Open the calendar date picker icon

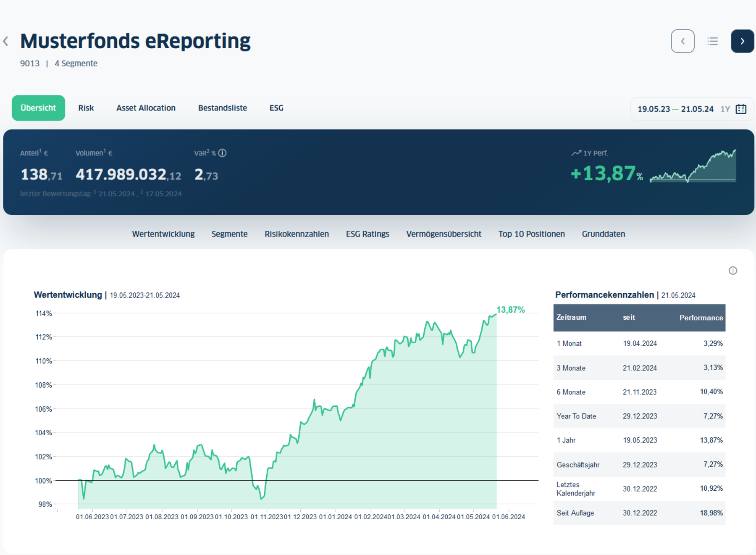[x=741, y=109]
